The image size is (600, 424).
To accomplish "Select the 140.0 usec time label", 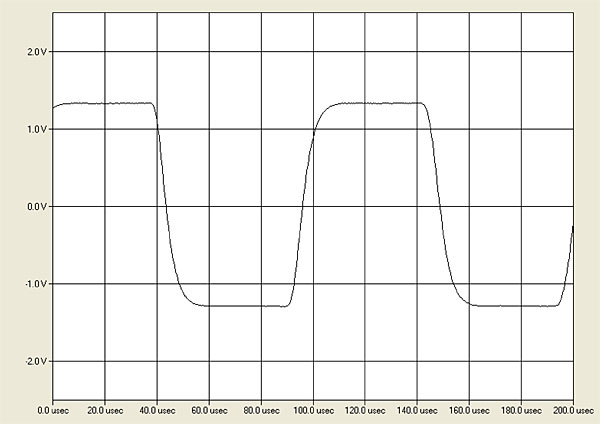I will click(417, 410).
